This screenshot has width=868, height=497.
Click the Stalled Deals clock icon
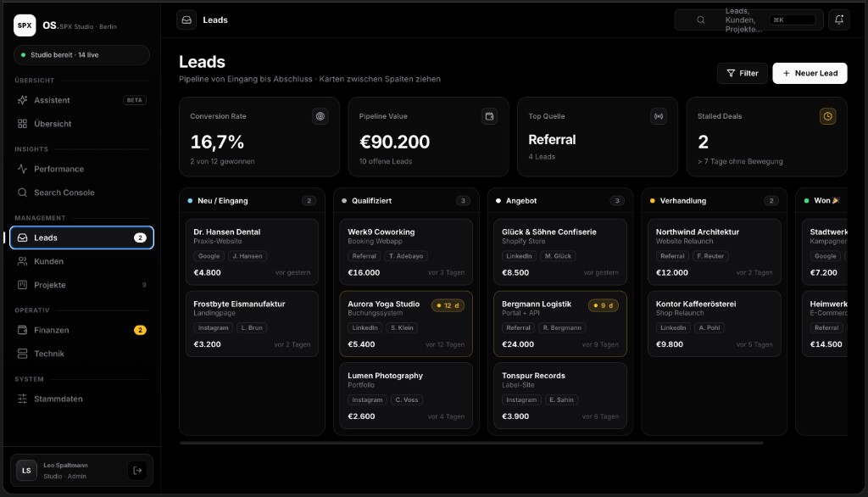[827, 116]
